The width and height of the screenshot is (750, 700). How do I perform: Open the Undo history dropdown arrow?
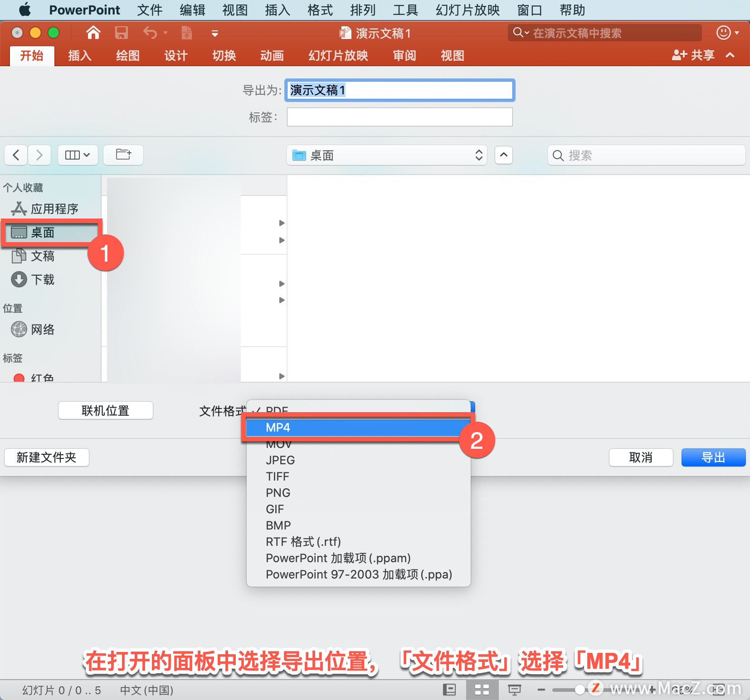(x=166, y=33)
